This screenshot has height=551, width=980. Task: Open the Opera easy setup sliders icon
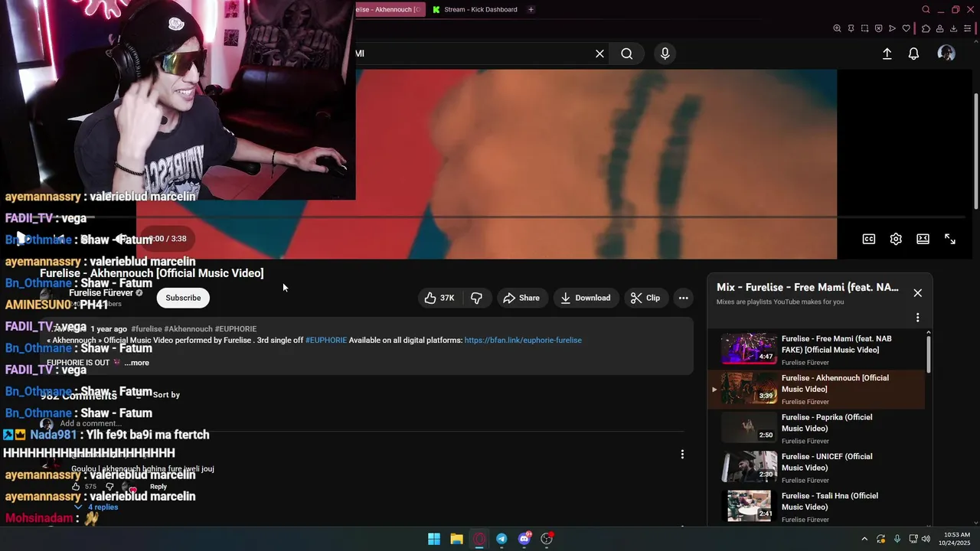[x=968, y=28]
